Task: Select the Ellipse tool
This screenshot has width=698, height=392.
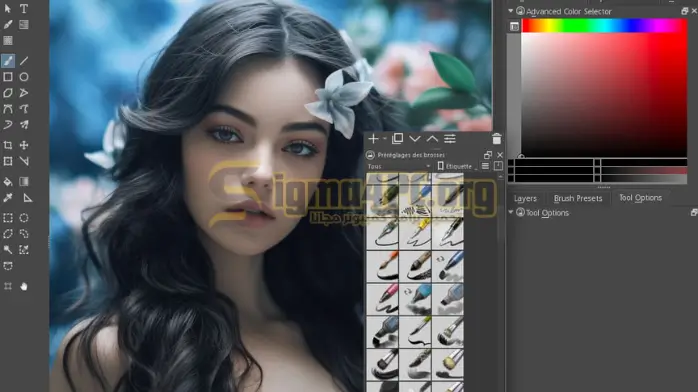Action: (24, 77)
